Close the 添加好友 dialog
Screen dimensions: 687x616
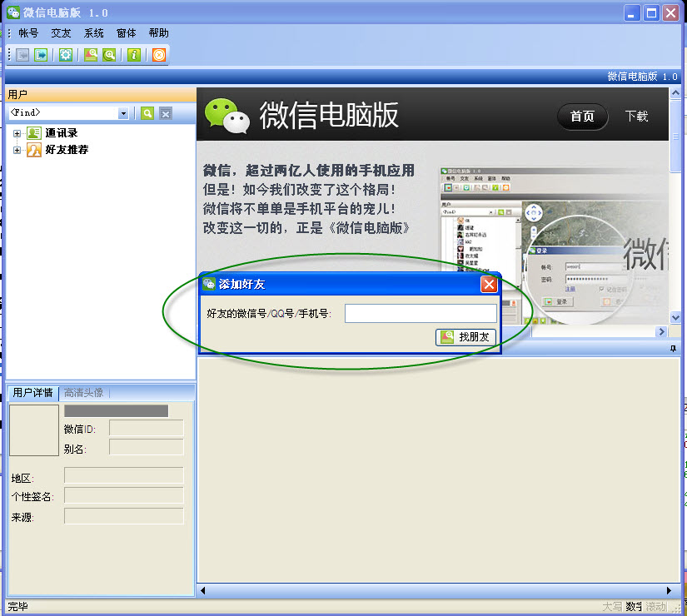(489, 285)
